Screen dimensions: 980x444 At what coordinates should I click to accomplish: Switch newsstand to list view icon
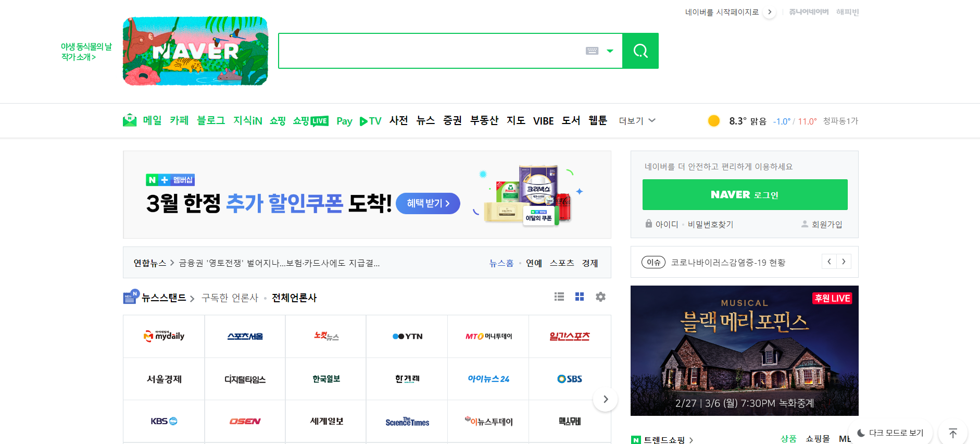point(559,297)
